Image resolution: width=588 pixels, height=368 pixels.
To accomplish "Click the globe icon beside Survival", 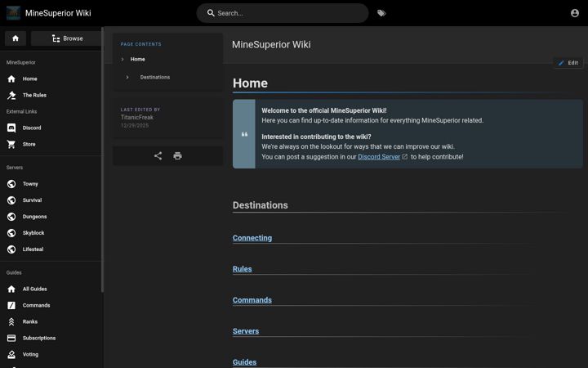I will coord(11,200).
